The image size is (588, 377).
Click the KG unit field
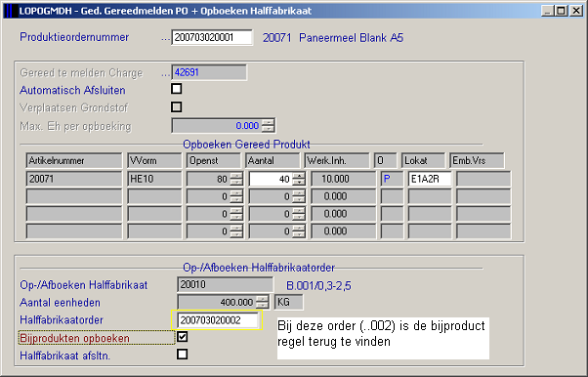pyautogui.click(x=288, y=302)
